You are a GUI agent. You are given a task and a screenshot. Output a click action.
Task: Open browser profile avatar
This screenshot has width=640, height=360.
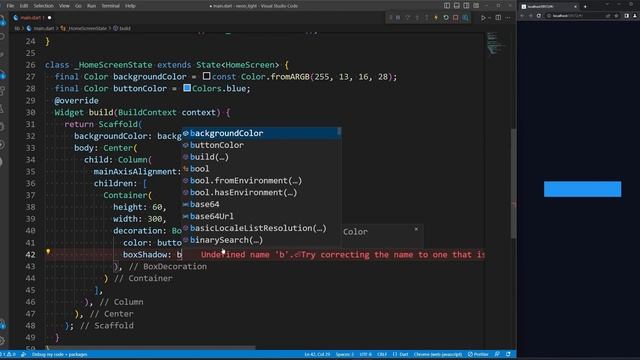[635, 16]
